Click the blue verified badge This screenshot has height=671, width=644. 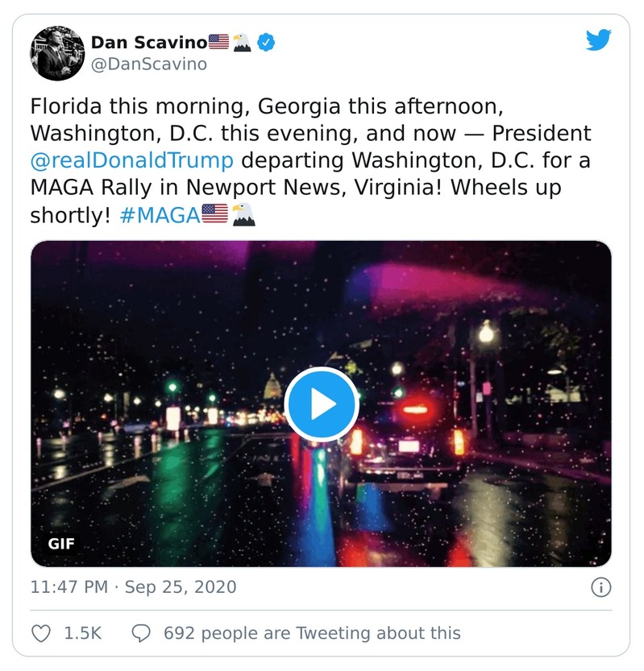pyautogui.click(x=266, y=42)
